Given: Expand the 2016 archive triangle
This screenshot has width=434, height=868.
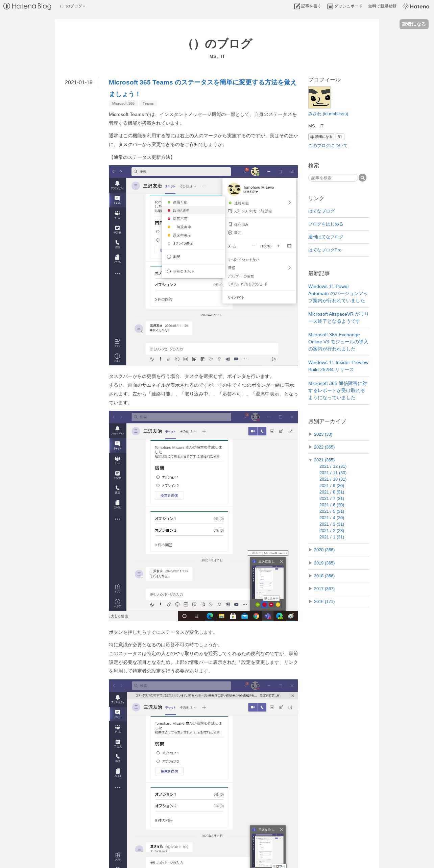Looking at the screenshot, I should pyautogui.click(x=310, y=602).
